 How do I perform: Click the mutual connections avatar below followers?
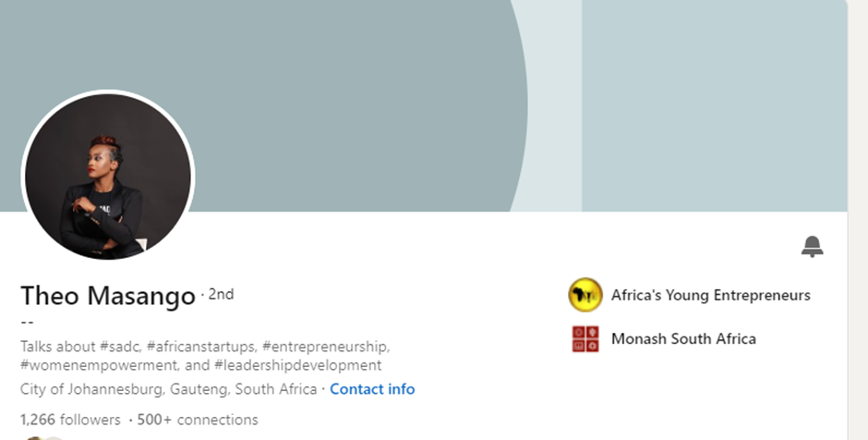pyautogui.click(x=43, y=438)
